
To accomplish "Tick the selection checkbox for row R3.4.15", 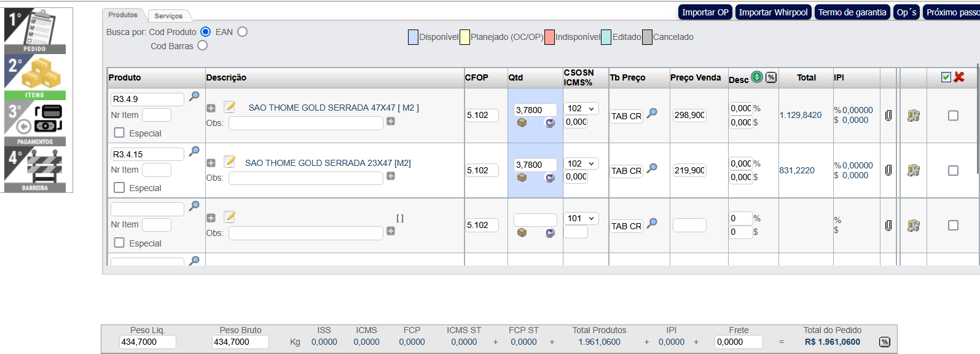I will pos(953,170).
